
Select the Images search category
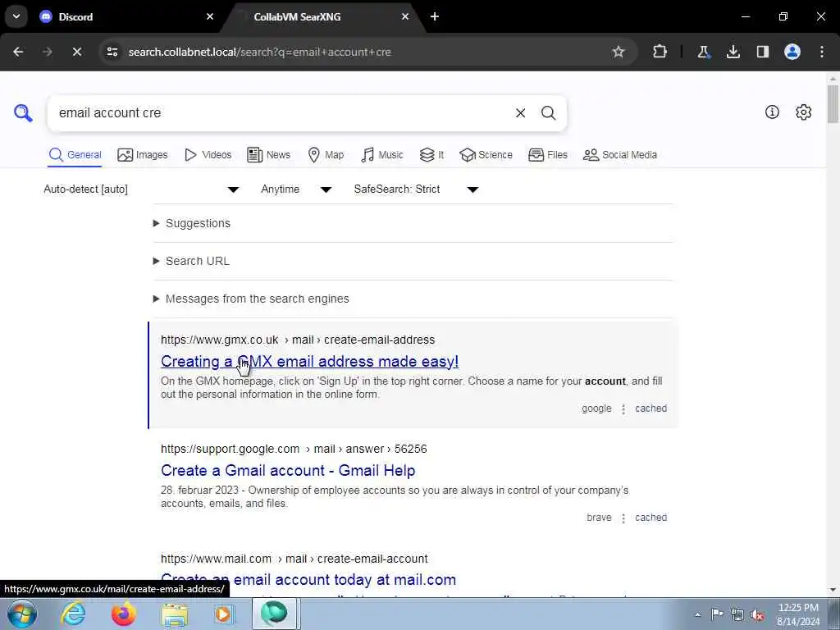[143, 155]
